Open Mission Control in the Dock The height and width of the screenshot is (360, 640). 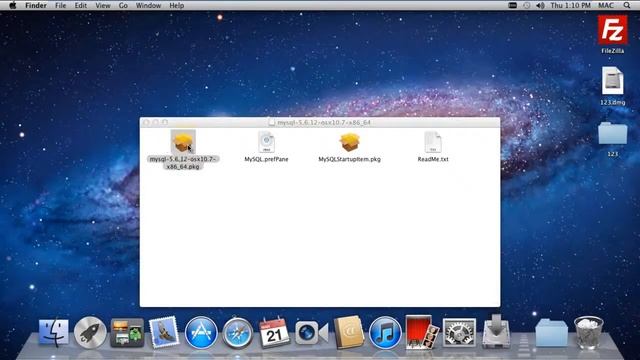pyautogui.click(x=127, y=333)
